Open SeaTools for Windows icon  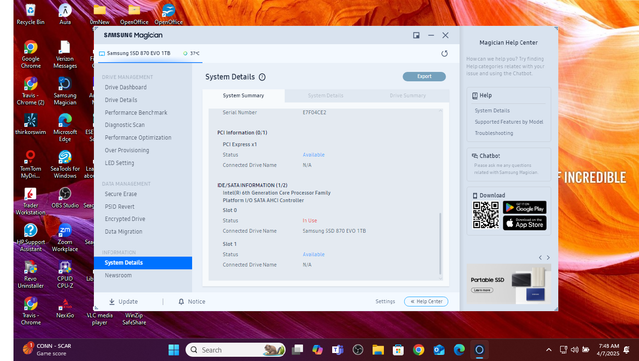65,164
